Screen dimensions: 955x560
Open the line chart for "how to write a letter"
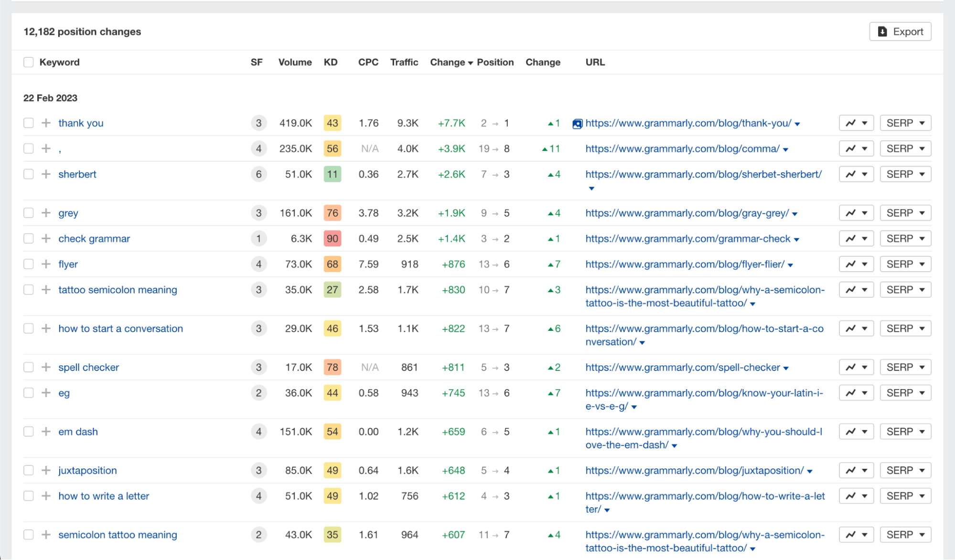click(x=852, y=496)
